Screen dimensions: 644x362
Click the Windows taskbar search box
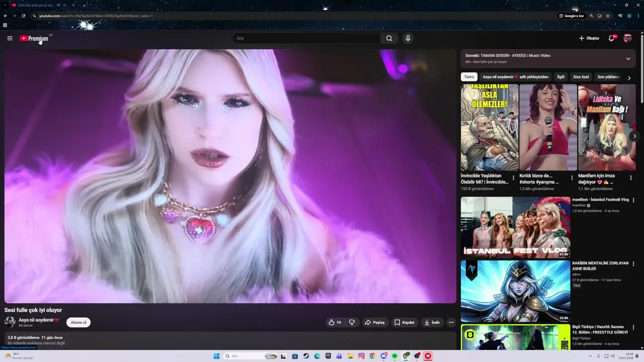pyautogui.click(x=250, y=356)
